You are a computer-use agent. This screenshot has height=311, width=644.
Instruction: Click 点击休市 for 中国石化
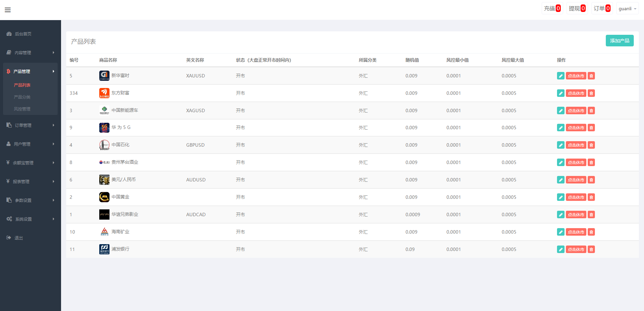tap(576, 145)
